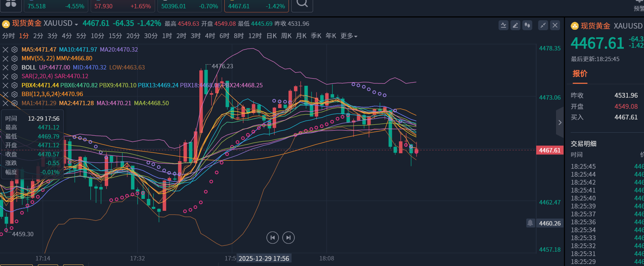Open the search magnifier icon
The height and width of the screenshot is (266, 644).
302,4
